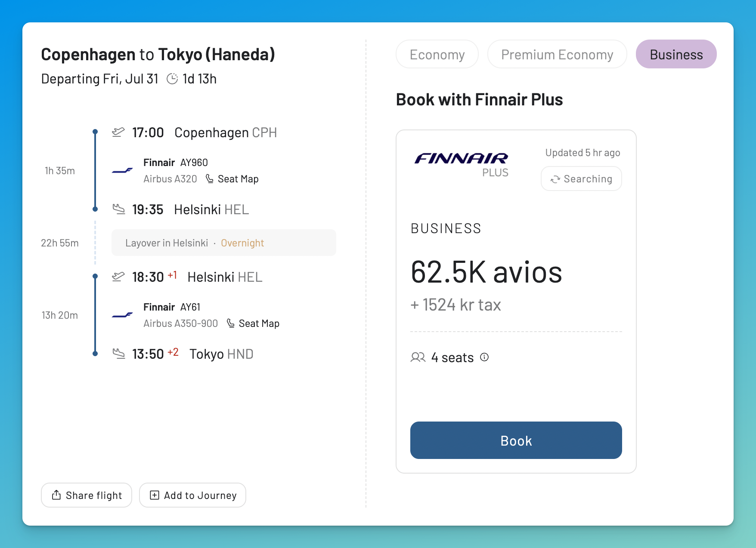
Task: Click the Finnair Plus logo on the booking card
Action: coord(462,164)
